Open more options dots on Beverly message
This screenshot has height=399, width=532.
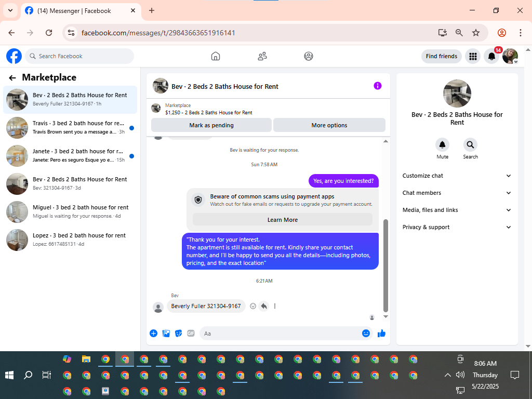(x=275, y=306)
